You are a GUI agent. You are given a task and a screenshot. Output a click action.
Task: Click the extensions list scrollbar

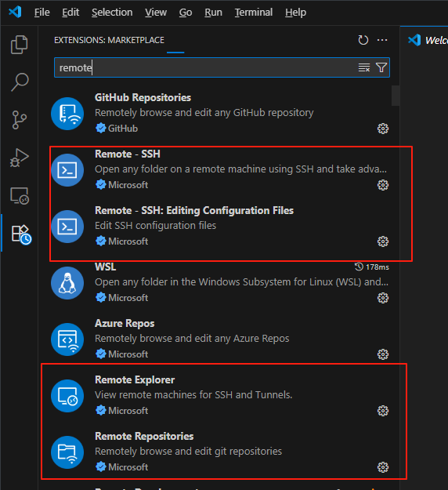[396, 96]
